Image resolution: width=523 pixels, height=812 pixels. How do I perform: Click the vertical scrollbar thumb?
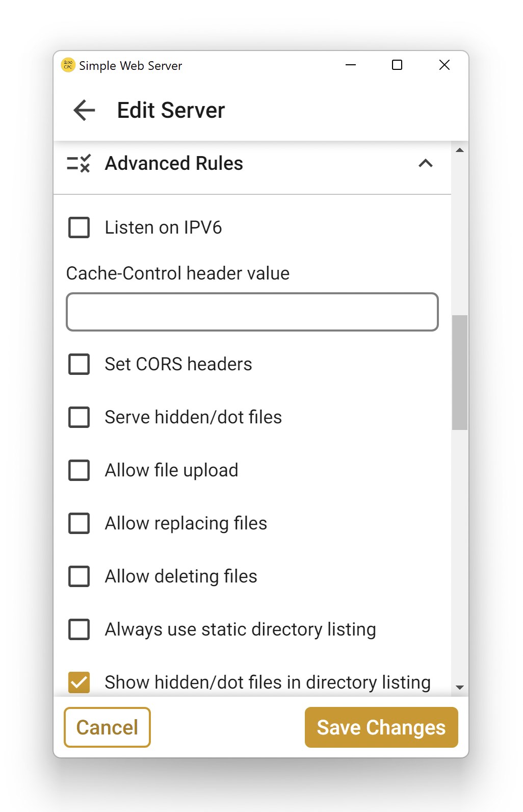point(460,372)
